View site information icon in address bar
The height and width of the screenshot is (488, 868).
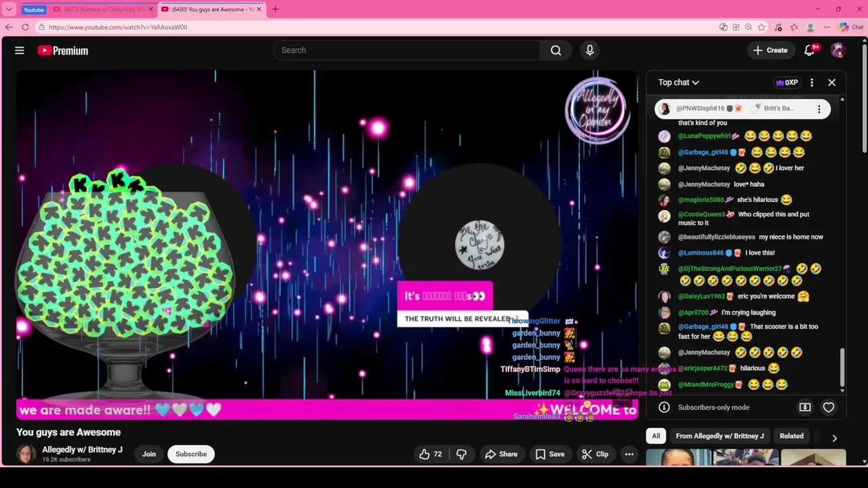coord(41,27)
